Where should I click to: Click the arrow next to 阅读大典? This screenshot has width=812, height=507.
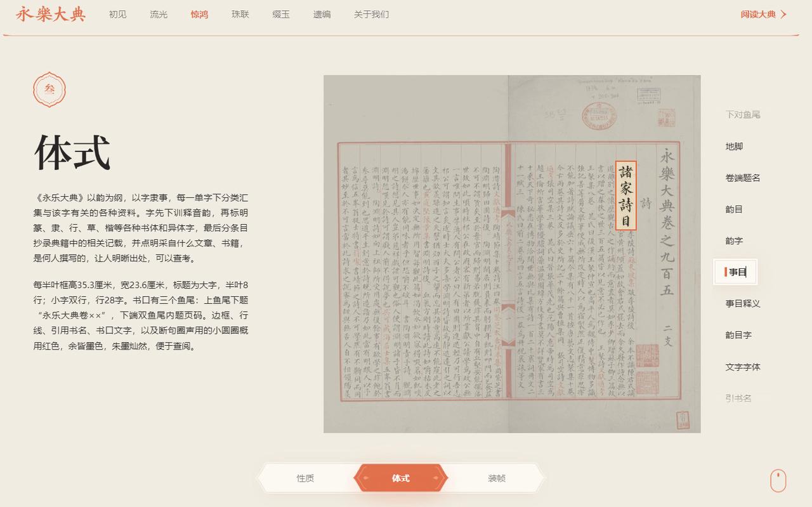click(783, 14)
